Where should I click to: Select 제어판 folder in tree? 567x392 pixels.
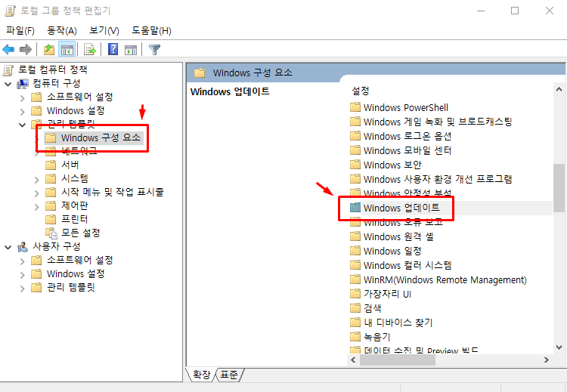click(x=75, y=205)
